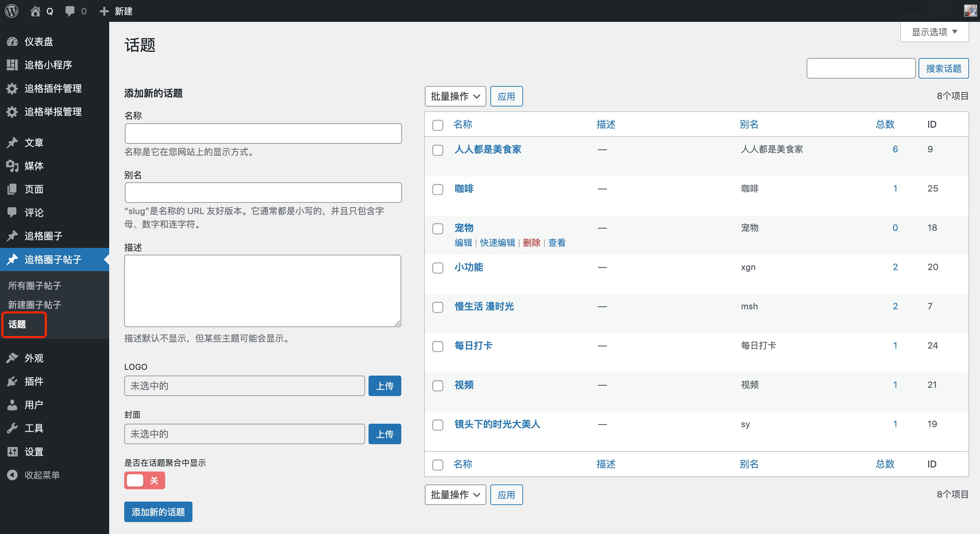This screenshot has height=534, width=980.
Task: Click the 追格插件管理 gear icon
Action: (x=12, y=88)
